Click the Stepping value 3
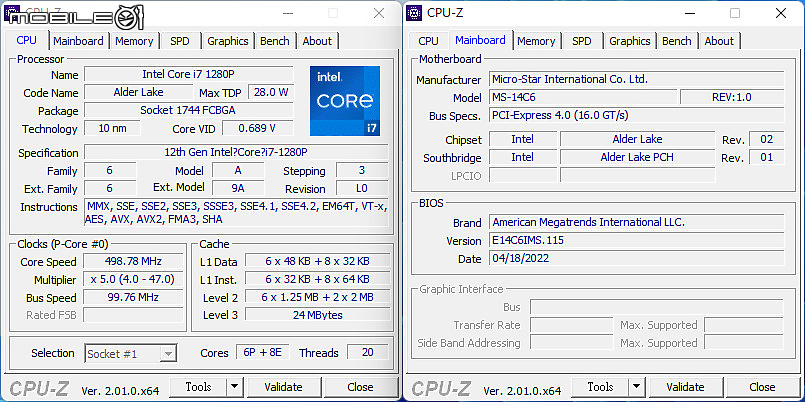This screenshot has width=805, height=402. (x=362, y=170)
